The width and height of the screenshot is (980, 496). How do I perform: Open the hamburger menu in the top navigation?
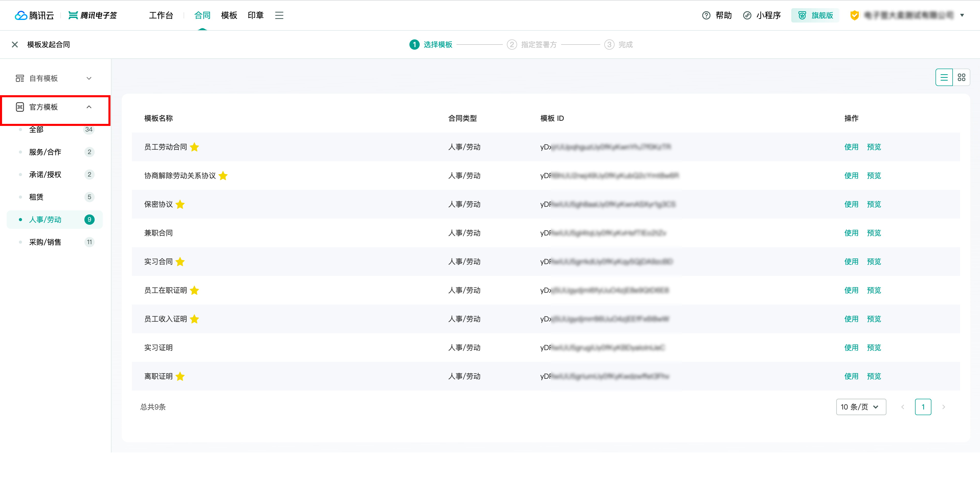point(279,15)
